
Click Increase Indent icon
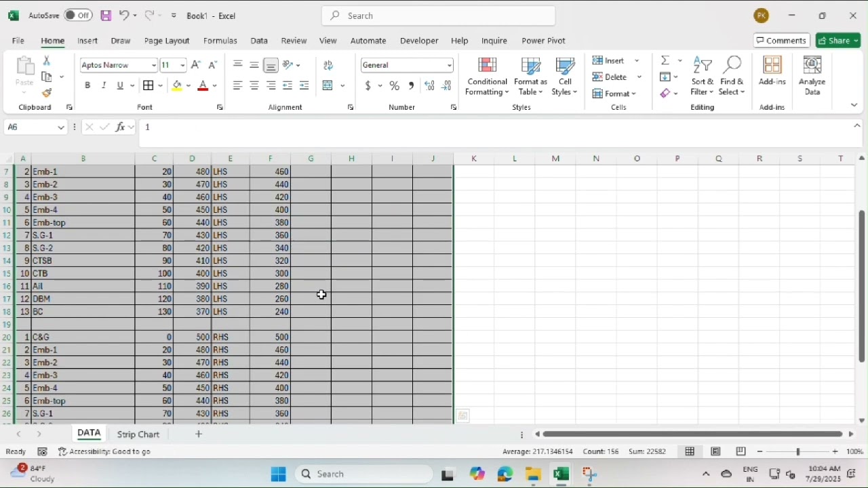coord(304,85)
